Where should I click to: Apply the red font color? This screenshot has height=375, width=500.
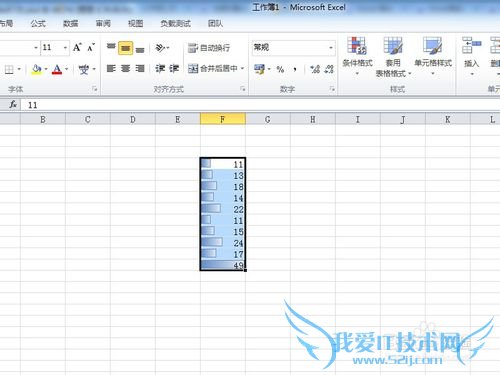(x=57, y=69)
